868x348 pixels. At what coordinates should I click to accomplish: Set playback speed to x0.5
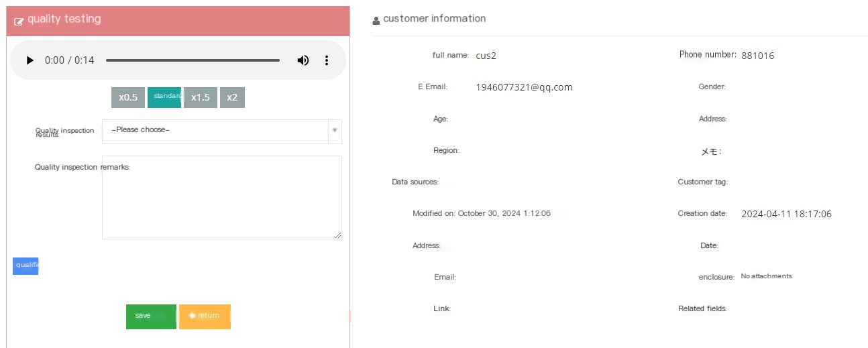[128, 97]
